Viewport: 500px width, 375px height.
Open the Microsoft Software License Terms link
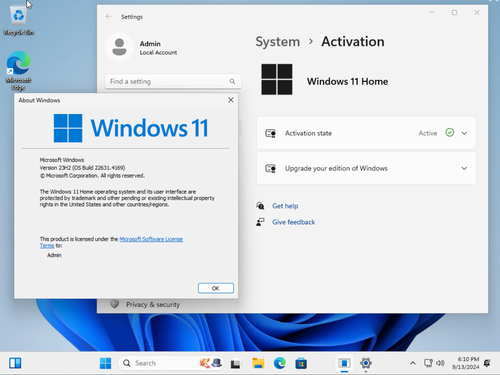click(151, 239)
